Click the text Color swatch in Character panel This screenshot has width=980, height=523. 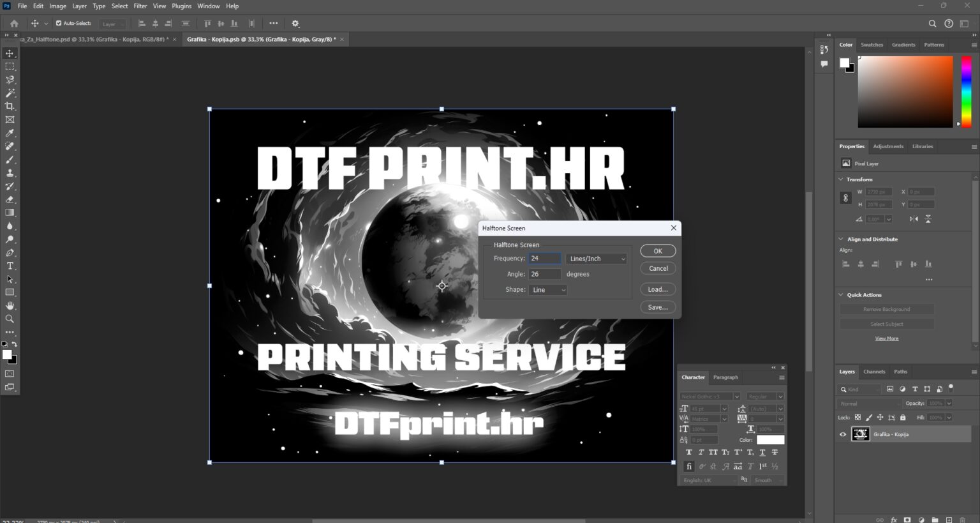(x=770, y=439)
